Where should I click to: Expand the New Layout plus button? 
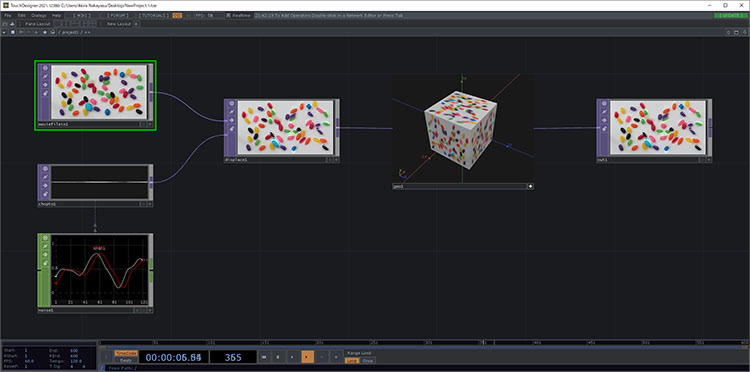tap(136, 24)
